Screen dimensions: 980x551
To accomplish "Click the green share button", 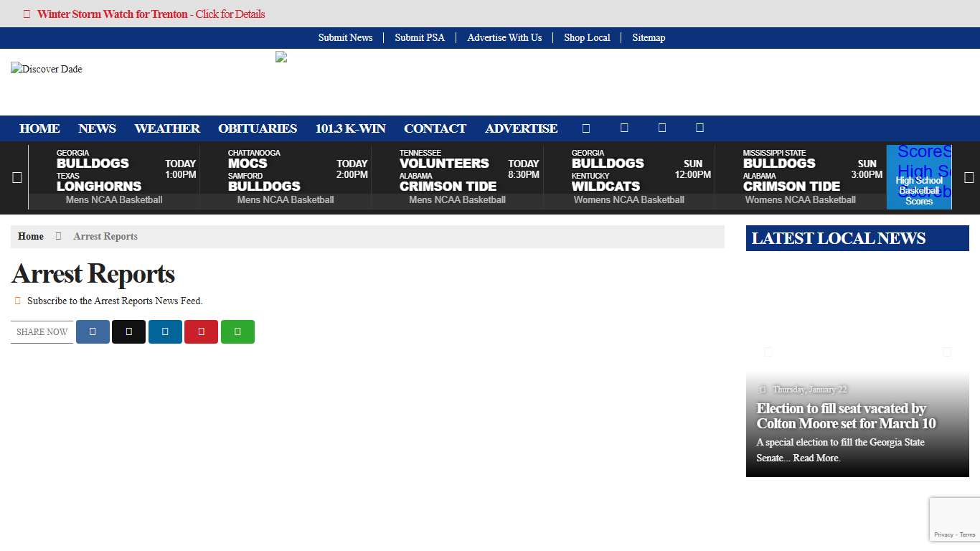I will [237, 331].
